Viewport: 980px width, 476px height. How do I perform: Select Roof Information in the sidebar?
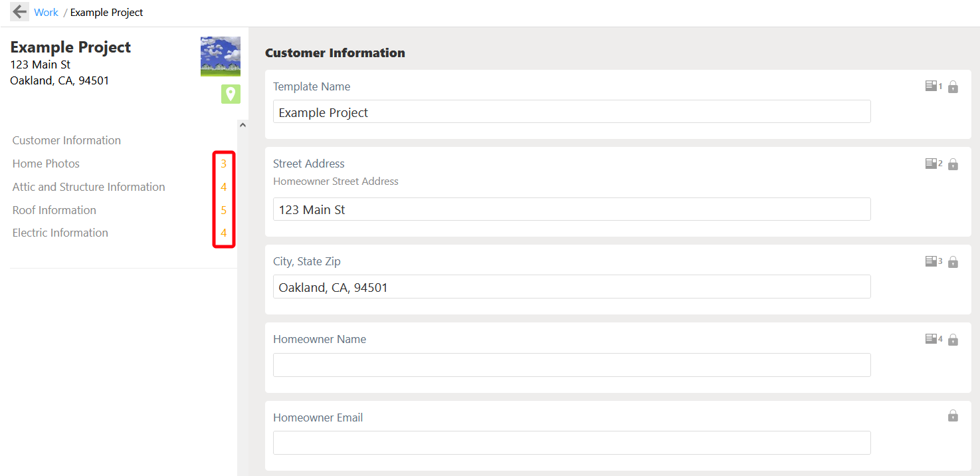click(x=54, y=210)
